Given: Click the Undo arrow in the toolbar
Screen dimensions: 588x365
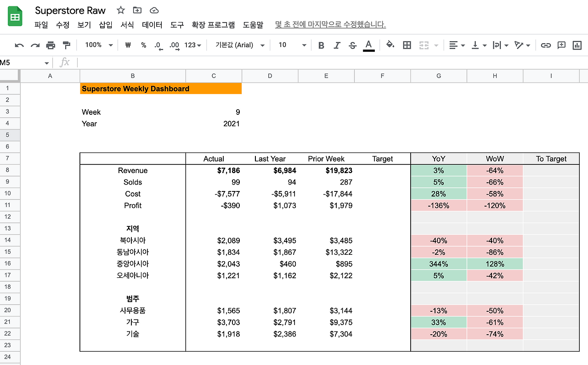Looking at the screenshot, I should click(19, 45).
